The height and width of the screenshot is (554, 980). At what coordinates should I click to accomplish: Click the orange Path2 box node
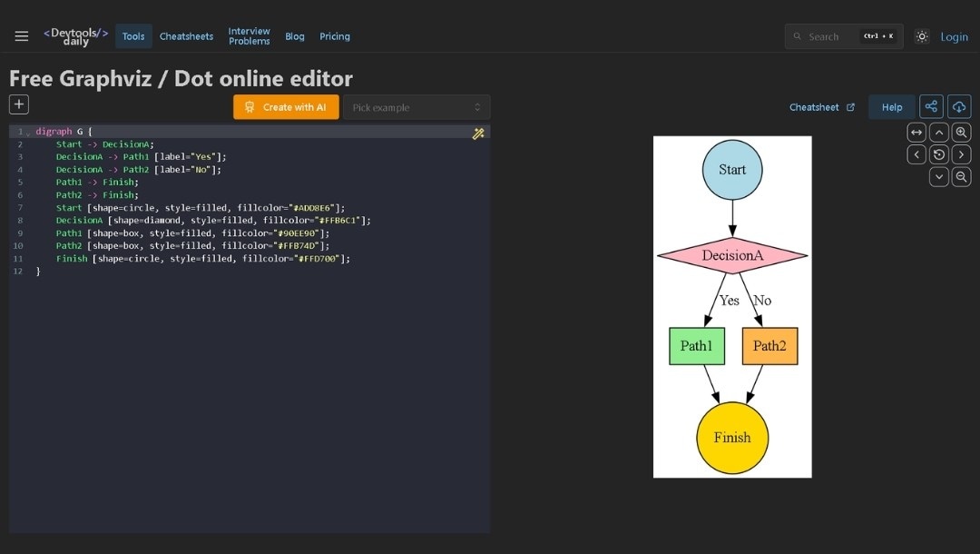pyautogui.click(x=770, y=346)
